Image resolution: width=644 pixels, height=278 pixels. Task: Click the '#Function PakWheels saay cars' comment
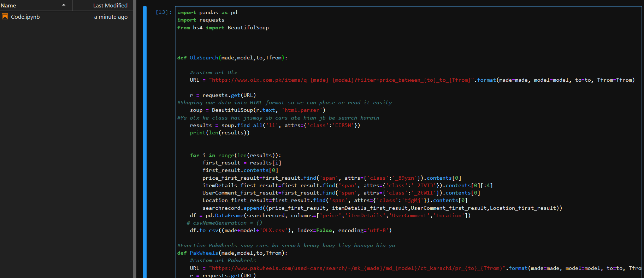point(286,245)
